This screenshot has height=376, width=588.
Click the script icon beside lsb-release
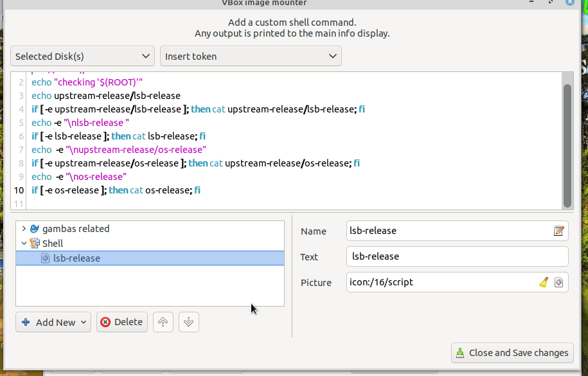click(45, 258)
